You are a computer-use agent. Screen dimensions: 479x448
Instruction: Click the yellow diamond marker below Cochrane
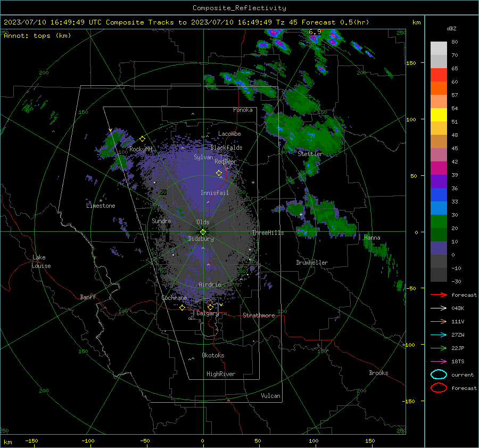[182, 307]
